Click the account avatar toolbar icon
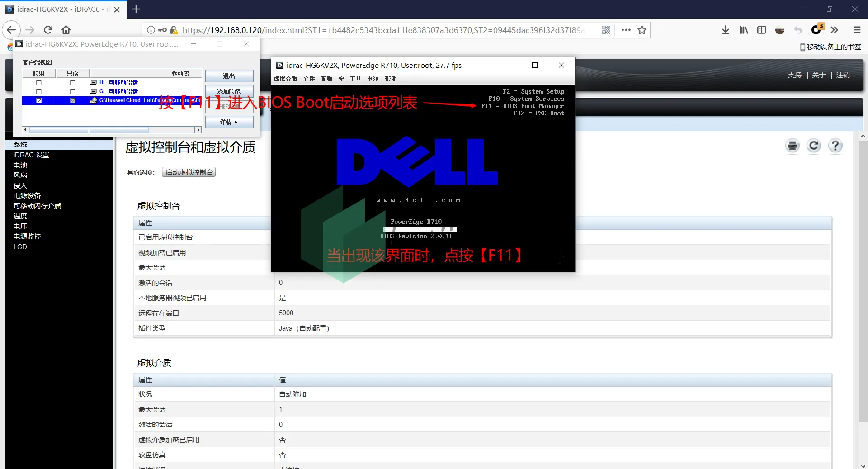 pos(780,30)
